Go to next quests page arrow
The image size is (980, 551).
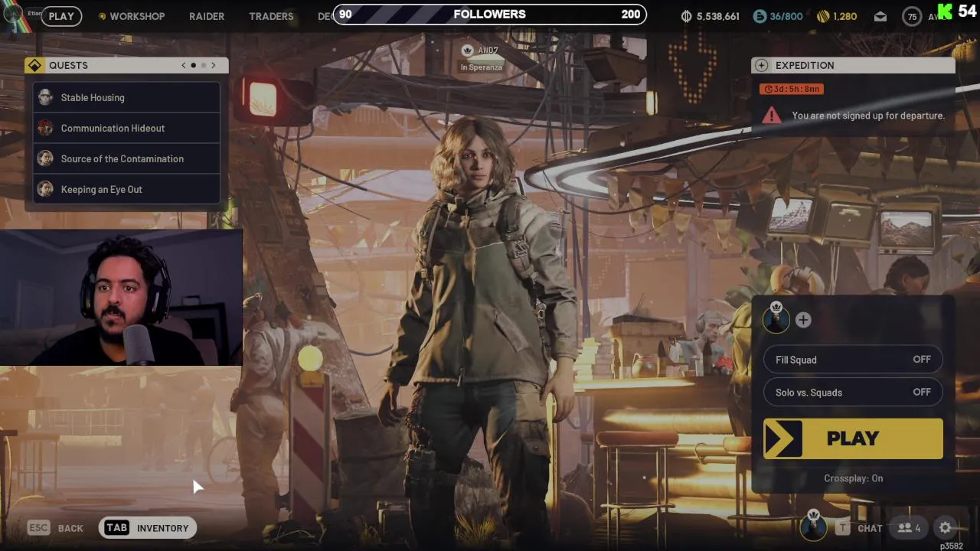pyautogui.click(x=214, y=66)
